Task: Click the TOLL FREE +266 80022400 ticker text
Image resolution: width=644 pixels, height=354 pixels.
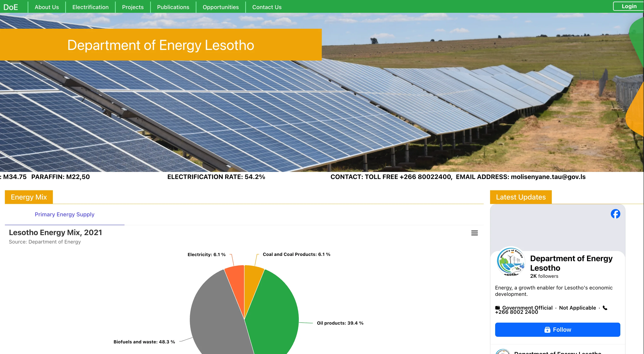Action: coord(408,177)
